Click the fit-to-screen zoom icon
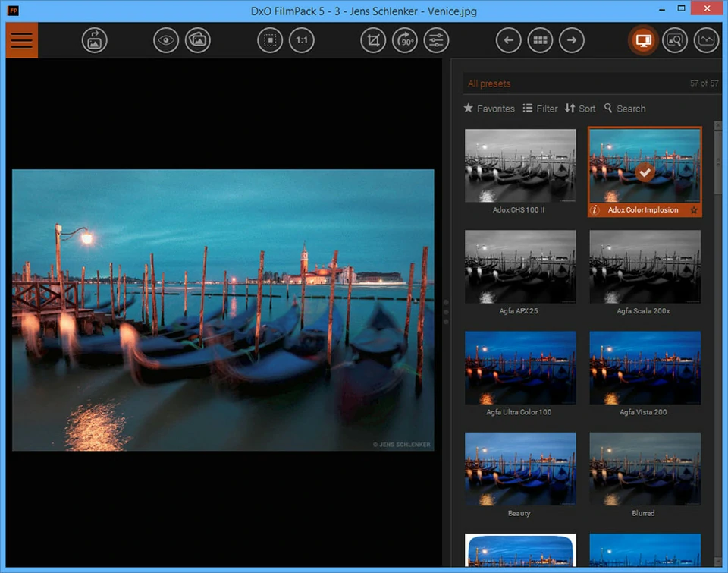This screenshot has height=573, width=728. click(x=270, y=40)
